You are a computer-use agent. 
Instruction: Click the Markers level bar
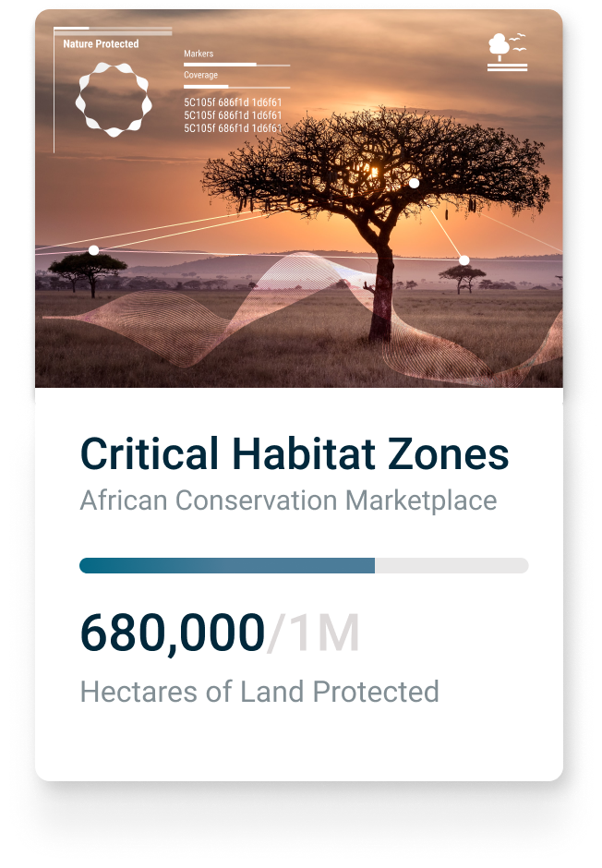(x=236, y=65)
